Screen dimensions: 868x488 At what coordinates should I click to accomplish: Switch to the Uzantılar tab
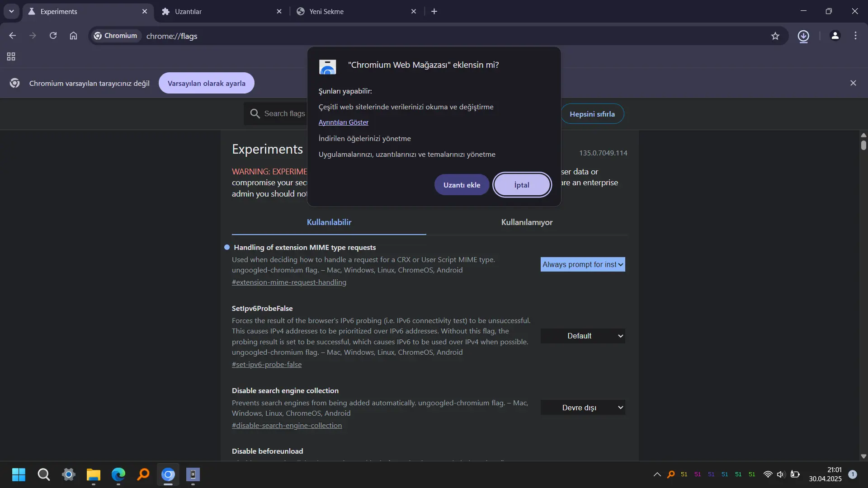(222, 11)
